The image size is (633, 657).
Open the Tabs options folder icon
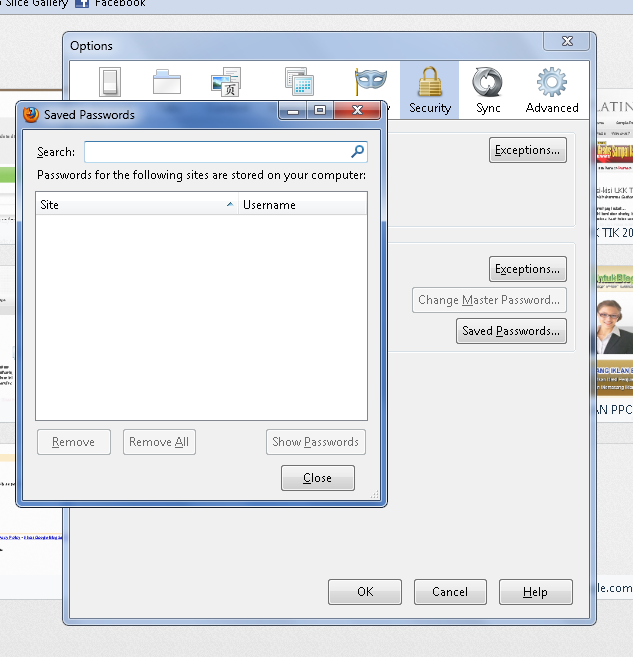(167, 82)
